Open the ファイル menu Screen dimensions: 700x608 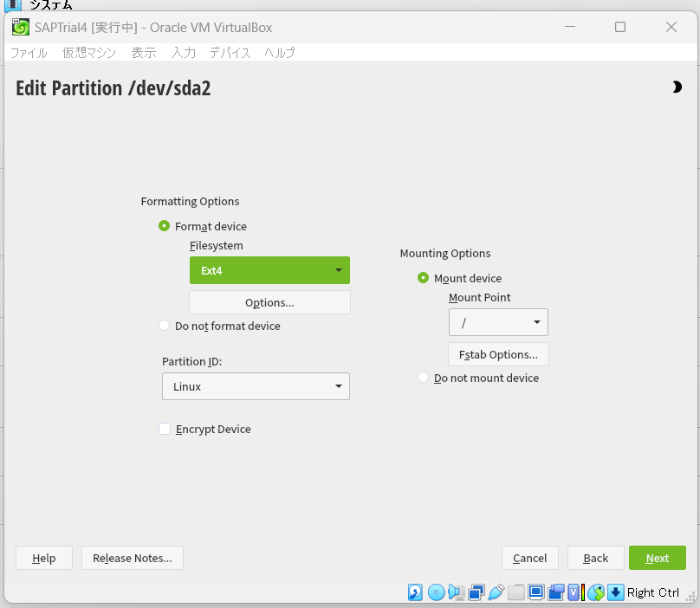29,53
